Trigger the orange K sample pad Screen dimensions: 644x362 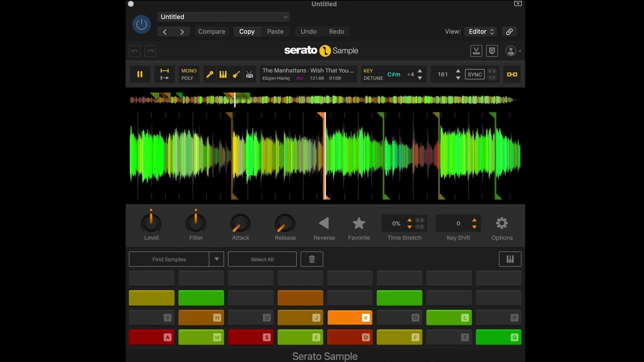[x=350, y=317]
